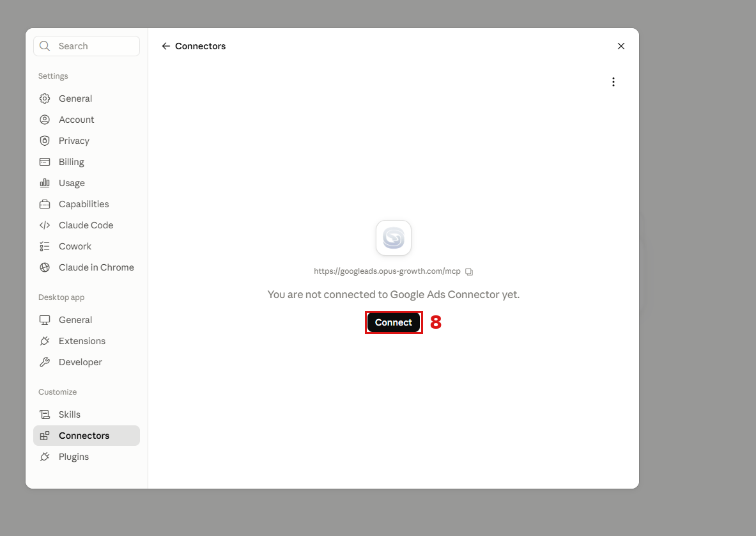Open the Cowork settings page
Screen dimensions: 756x536
click(x=87, y=246)
